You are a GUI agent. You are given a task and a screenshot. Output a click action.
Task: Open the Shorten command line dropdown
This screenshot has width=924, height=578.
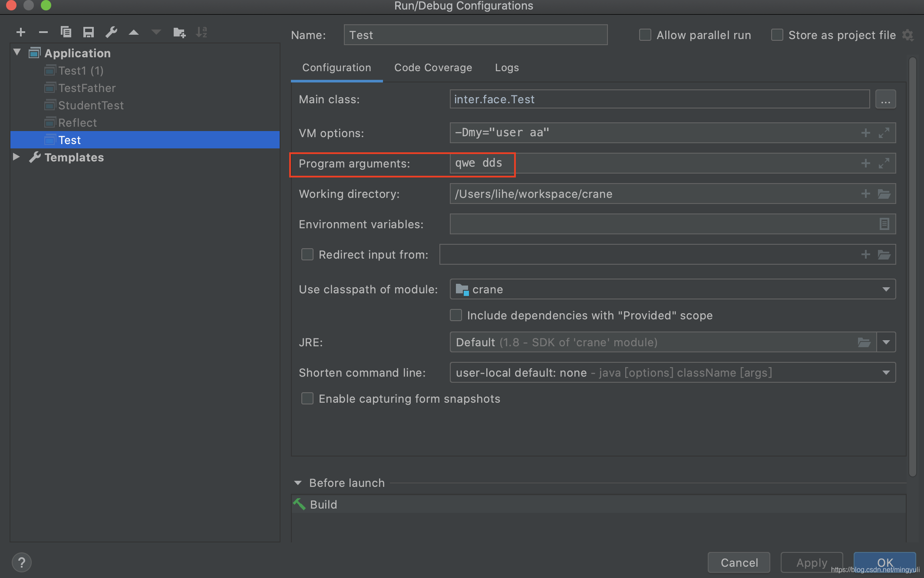click(x=672, y=373)
